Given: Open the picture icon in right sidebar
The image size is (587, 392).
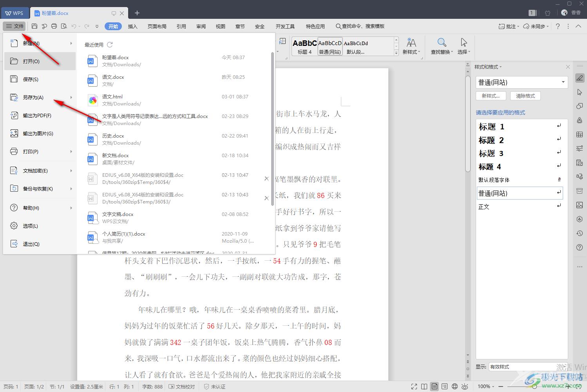Looking at the screenshot, I should [580, 205].
